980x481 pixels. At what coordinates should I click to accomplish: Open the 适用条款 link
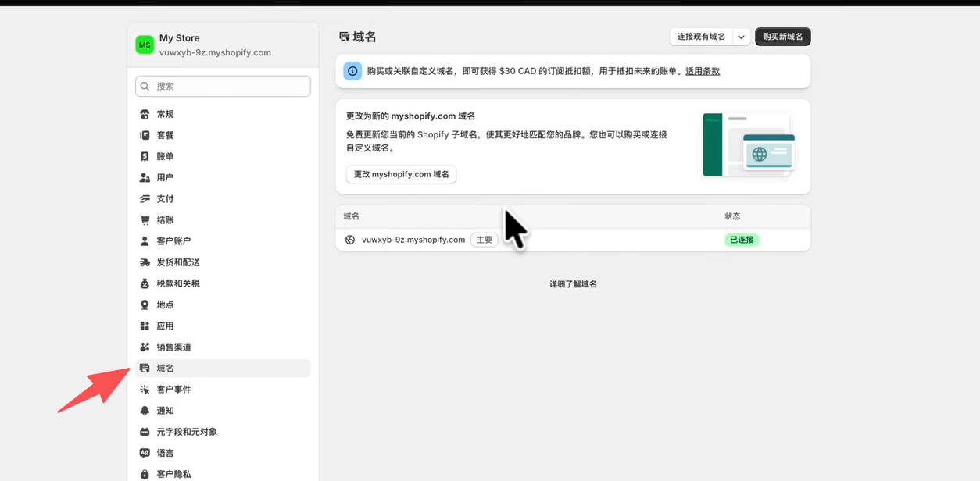click(703, 71)
